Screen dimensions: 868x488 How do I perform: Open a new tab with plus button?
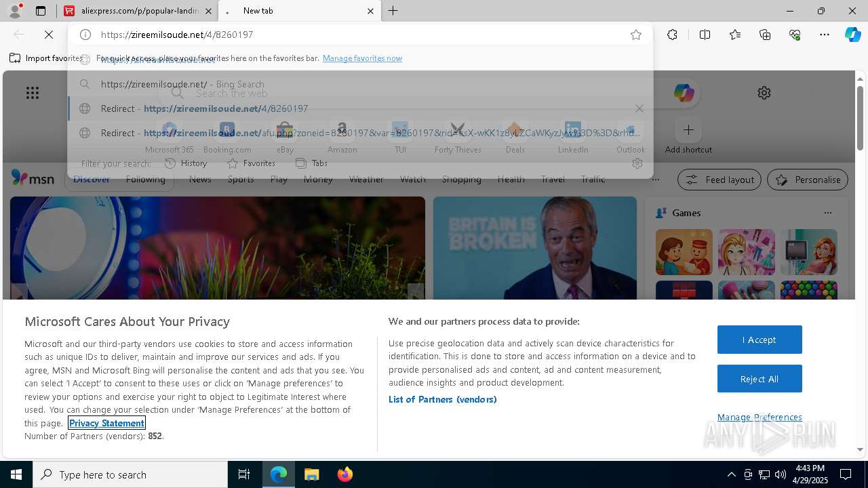click(393, 11)
